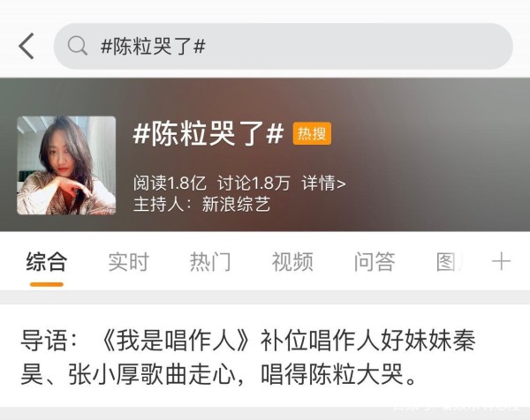Tap the 阅读1.8亿 read count
The image size is (530, 420).
click(x=170, y=183)
